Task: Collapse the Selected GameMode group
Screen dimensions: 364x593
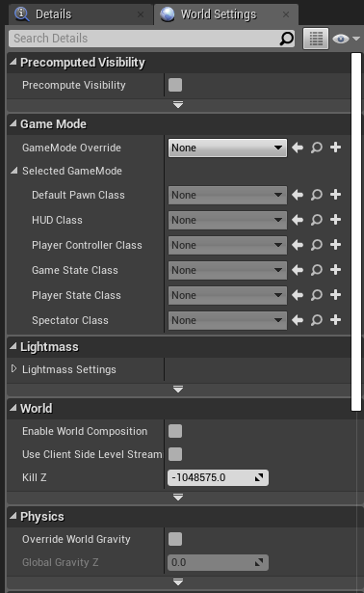Action: click(x=14, y=171)
